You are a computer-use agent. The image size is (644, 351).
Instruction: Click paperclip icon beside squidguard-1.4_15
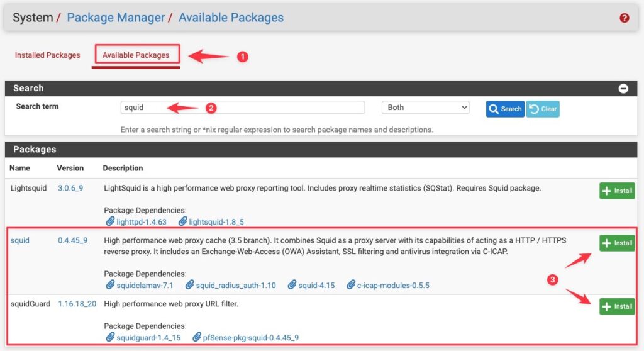point(110,337)
